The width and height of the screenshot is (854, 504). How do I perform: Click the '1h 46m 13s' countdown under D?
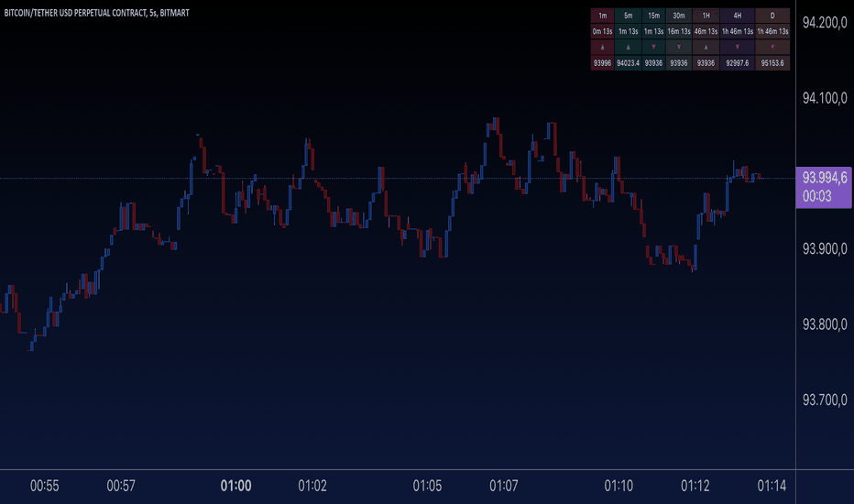(x=772, y=31)
